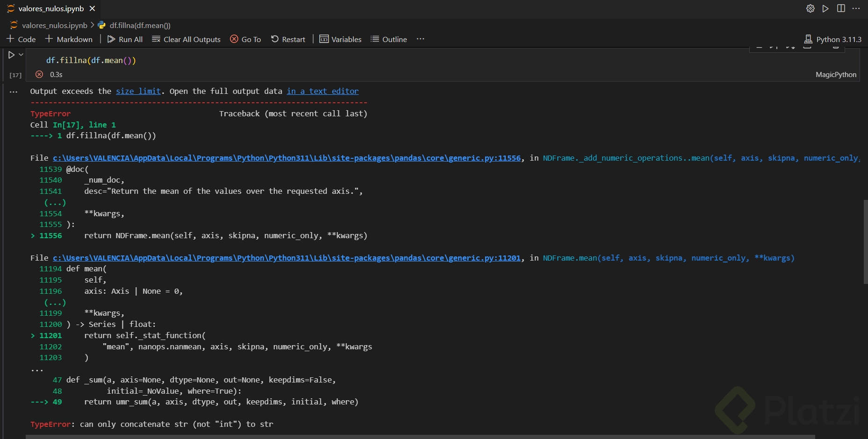Click line 11196 'axis: Axis | None = 0' text
Screen dimensions: 868x439
click(133, 291)
